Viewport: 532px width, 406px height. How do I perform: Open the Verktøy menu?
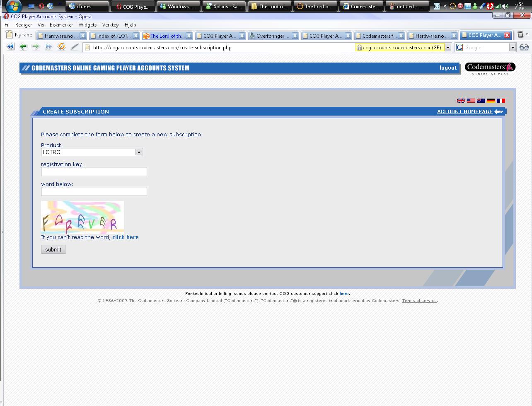click(111, 25)
